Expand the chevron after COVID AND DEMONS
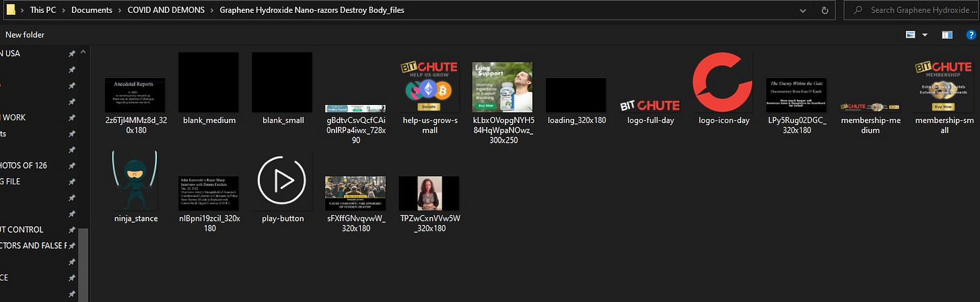980x302 pixels. [213, 10]
